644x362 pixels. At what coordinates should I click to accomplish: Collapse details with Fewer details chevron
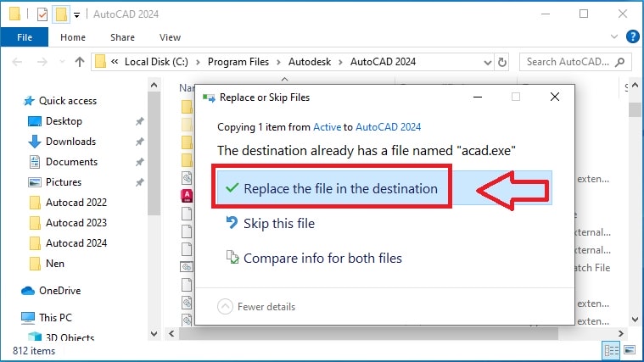[x=225, y=307]
